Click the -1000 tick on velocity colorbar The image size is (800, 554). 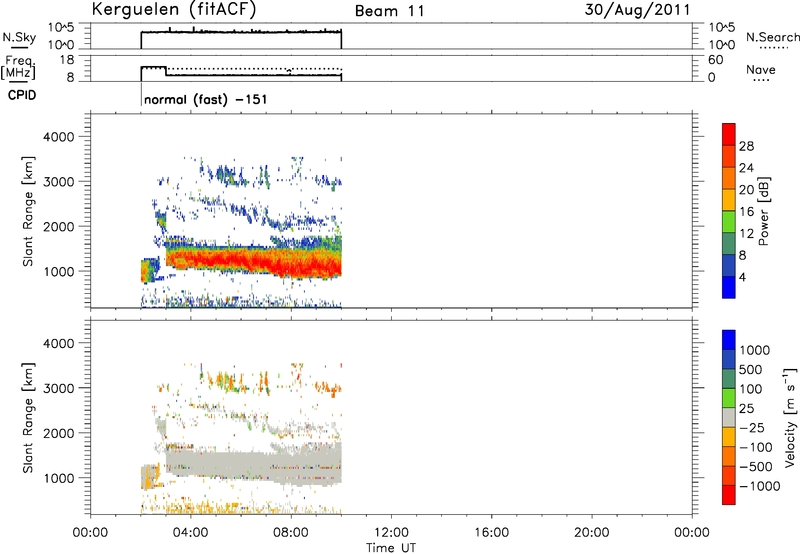(759, 486)
